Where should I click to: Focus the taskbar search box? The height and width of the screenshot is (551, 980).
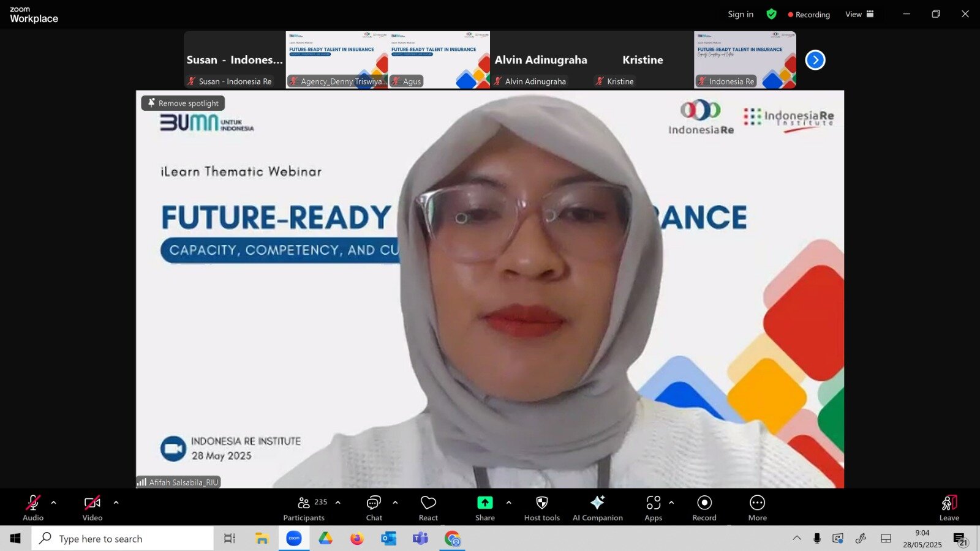[x=123, y=538]
